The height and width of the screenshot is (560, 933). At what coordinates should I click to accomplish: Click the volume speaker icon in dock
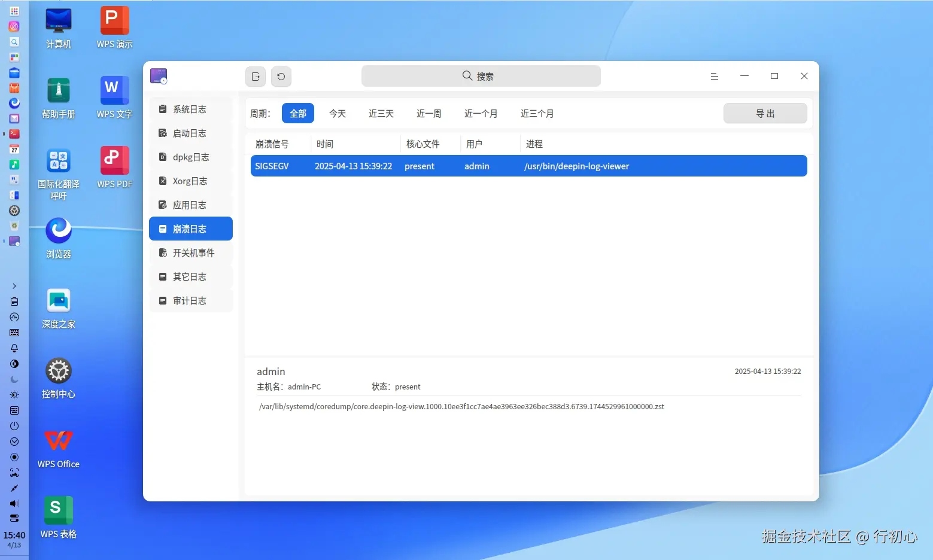(x=14, y=504)
